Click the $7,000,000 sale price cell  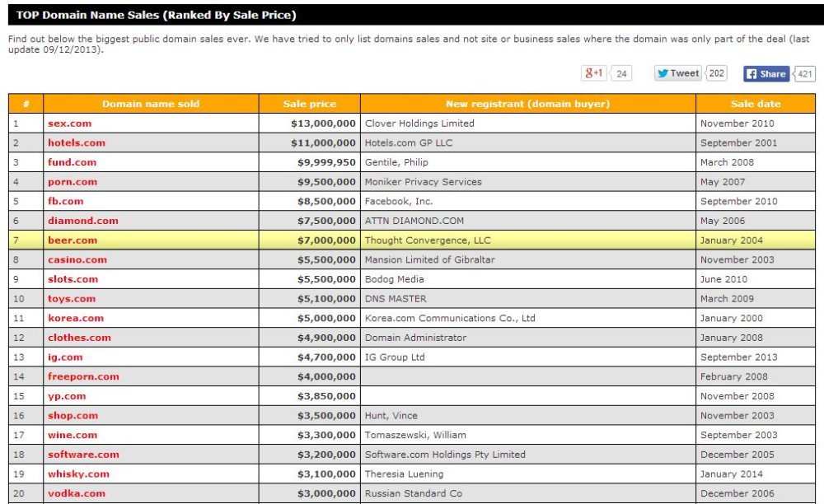[310, 240]
